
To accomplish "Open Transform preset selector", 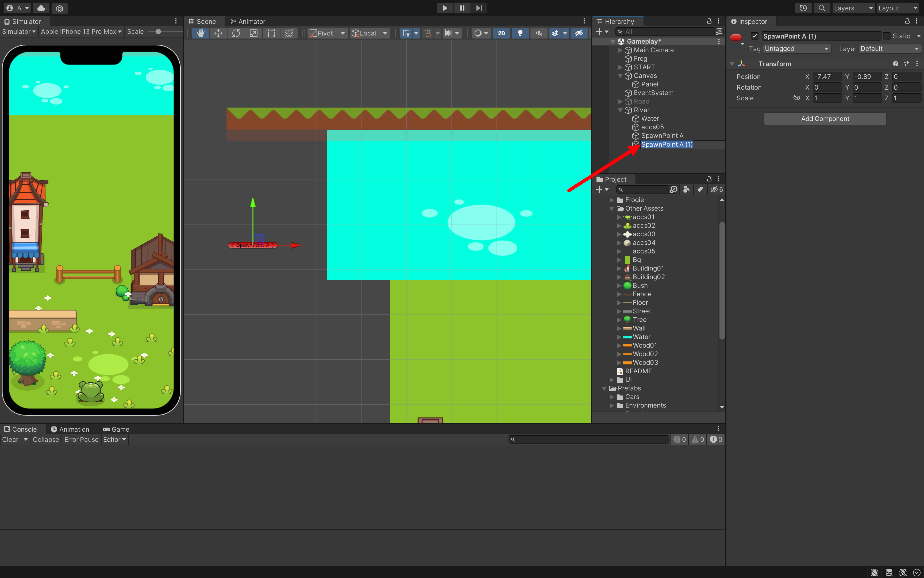I will [x=906, y=64].
